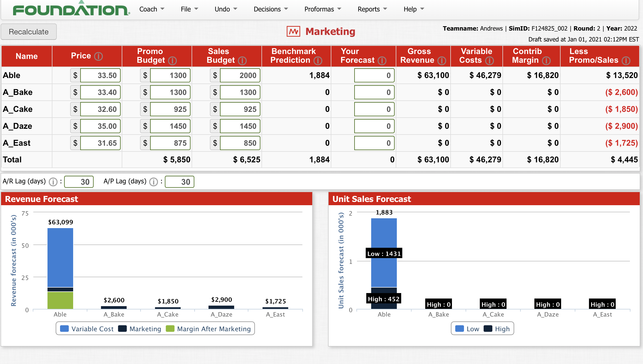The image size is (643, 364).
Task: Open the Reports dropdown menu
Action: point(373,9)
